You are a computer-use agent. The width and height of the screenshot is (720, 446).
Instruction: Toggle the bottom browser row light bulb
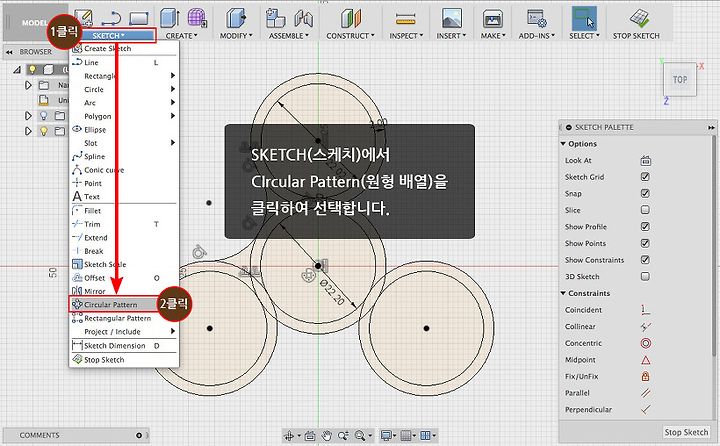point(43,131)
